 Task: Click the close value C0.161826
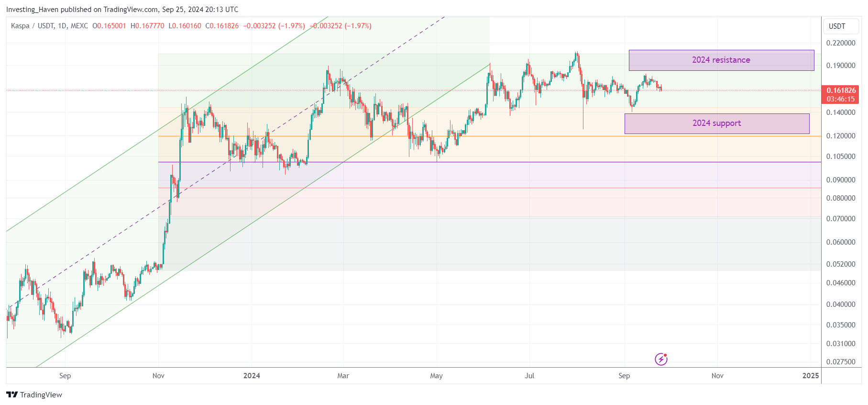tap(222, 26)
